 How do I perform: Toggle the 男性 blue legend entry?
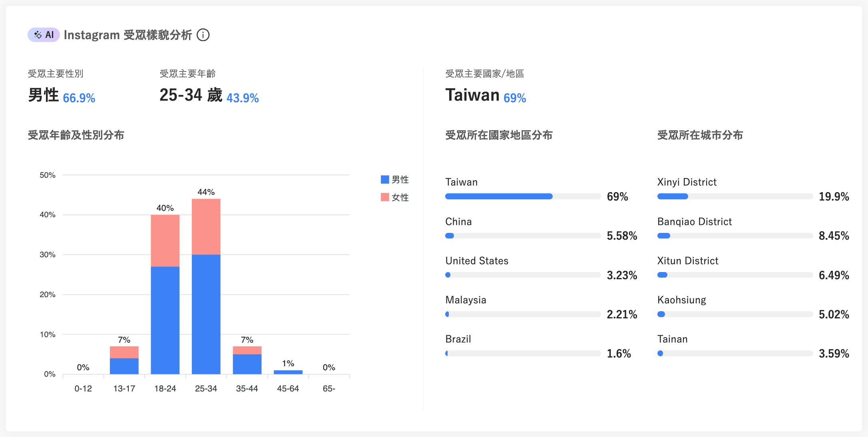tap(395, 180)
